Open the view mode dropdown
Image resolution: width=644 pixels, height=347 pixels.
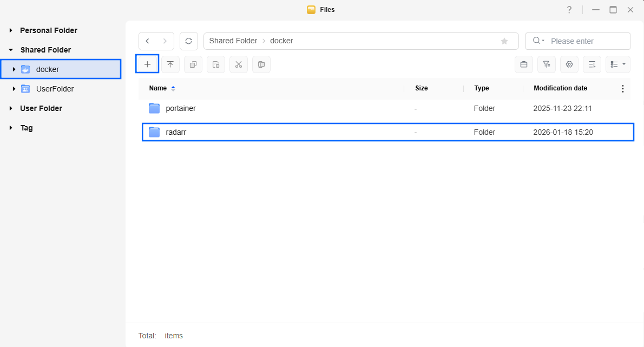[617, 64]
